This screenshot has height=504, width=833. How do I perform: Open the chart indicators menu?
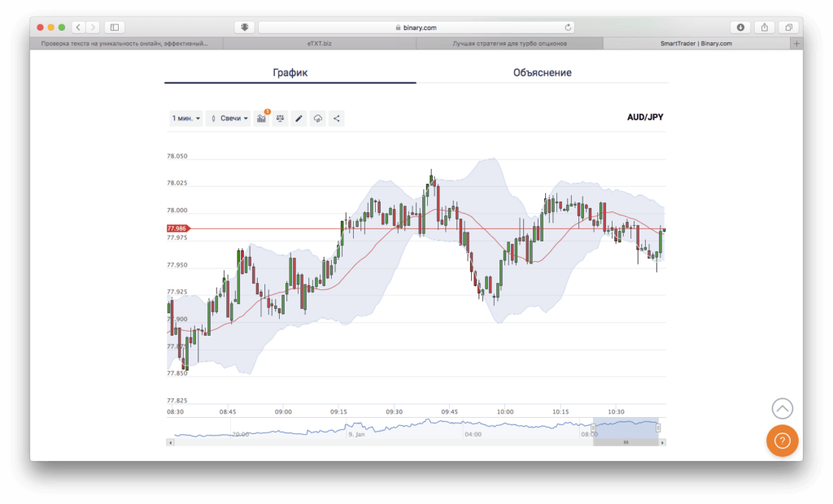click(261, 119)
